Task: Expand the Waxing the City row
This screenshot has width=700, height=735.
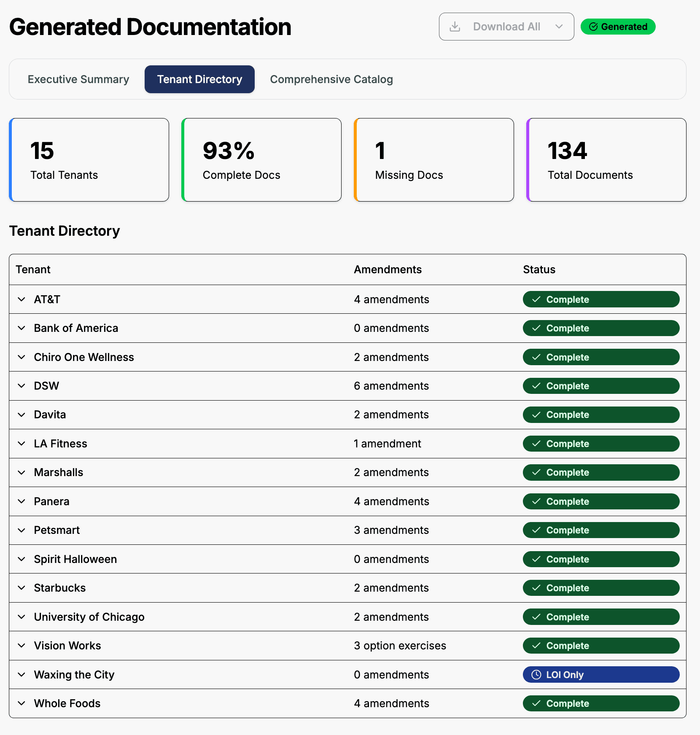Action: click(22, 675)
